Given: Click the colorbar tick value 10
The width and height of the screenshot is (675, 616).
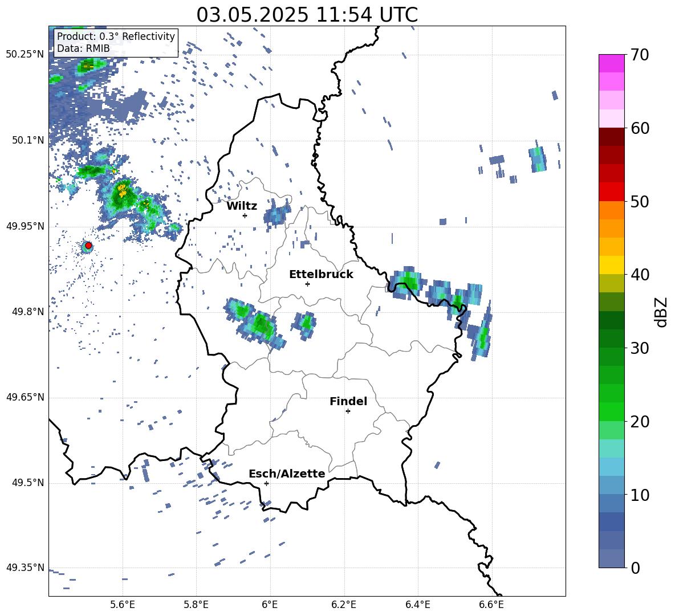Looking at the screenshot, I should pyautogui.click(x=640, y=495).
